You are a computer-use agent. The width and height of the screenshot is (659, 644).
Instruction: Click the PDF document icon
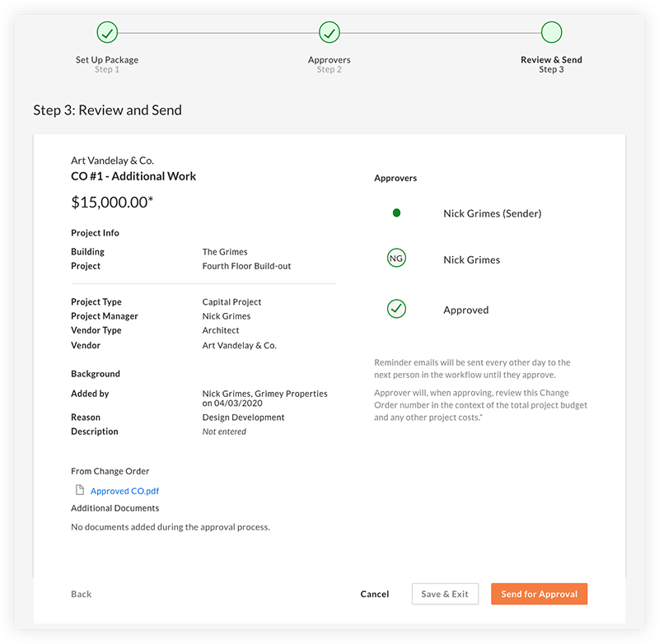(80, 490)
